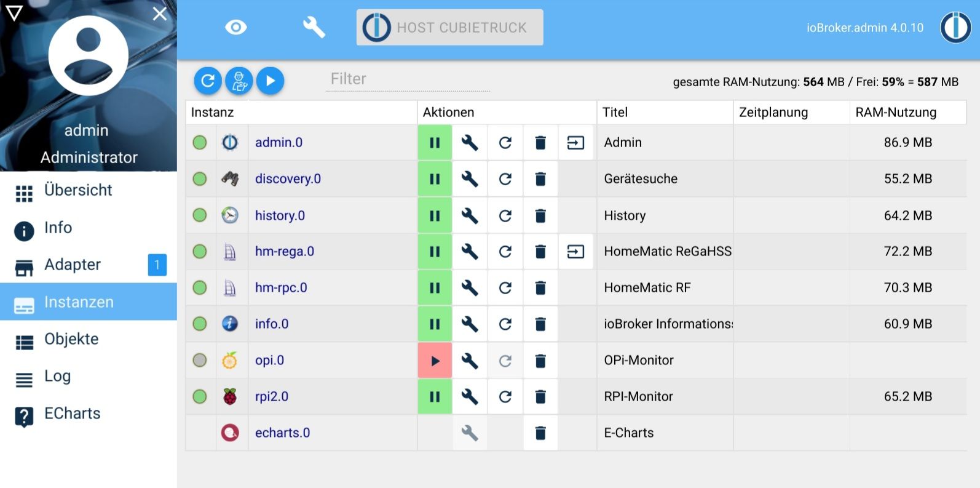Start the opi.0 instance
The height and width of the screenshot is (488, 980).
(x=435, y=361)
